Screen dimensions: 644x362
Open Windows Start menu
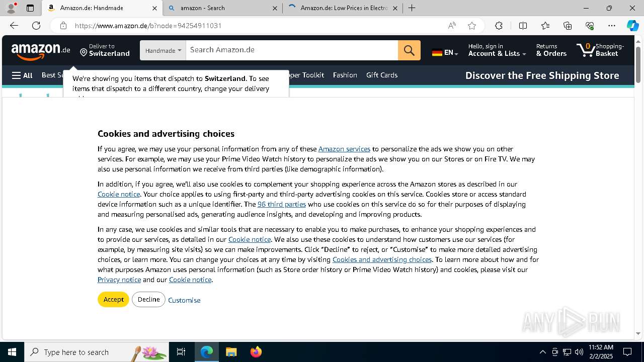(x=12, y=352)
